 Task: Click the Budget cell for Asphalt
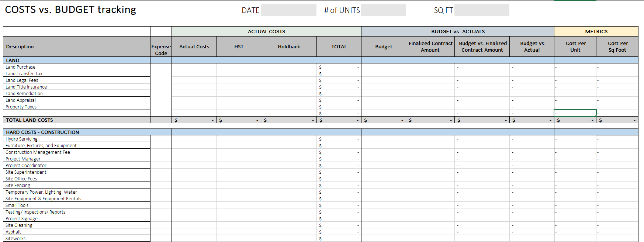pyautogui.click(x=384, y=232)
